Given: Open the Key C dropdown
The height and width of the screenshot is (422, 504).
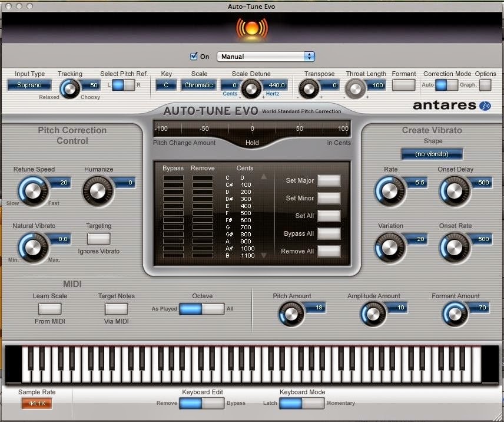Looking at the screenshot, I should (x=166, y=85).
